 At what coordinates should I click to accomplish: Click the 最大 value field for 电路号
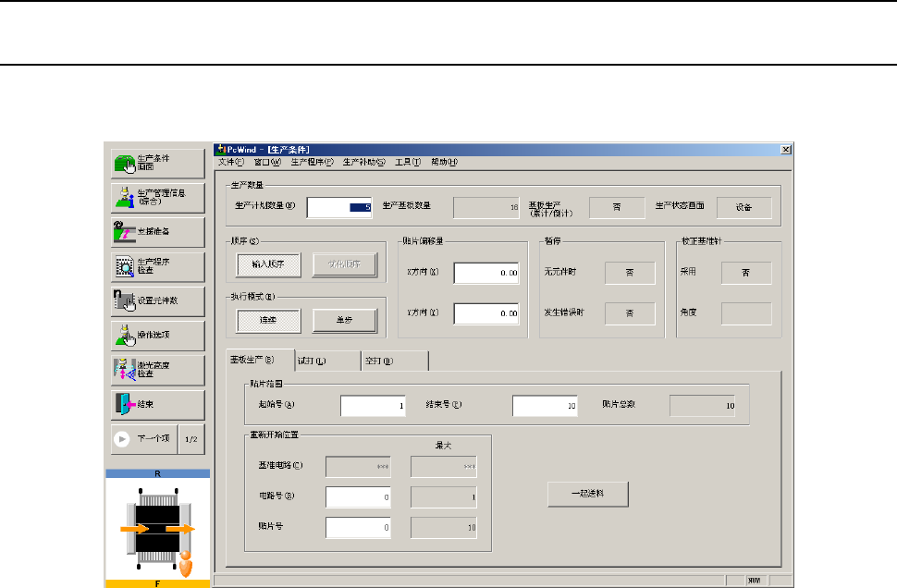(443, 497)
